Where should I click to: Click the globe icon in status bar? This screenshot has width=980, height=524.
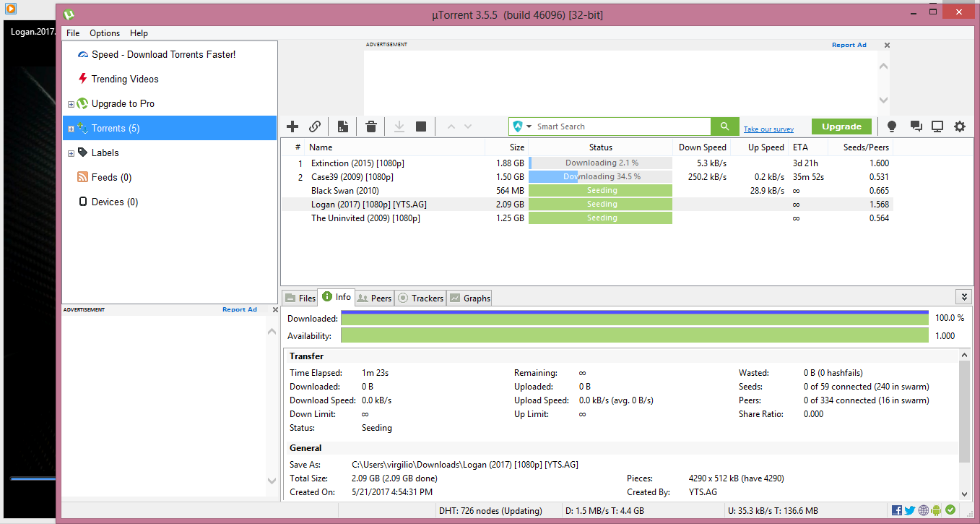point(924,510)
